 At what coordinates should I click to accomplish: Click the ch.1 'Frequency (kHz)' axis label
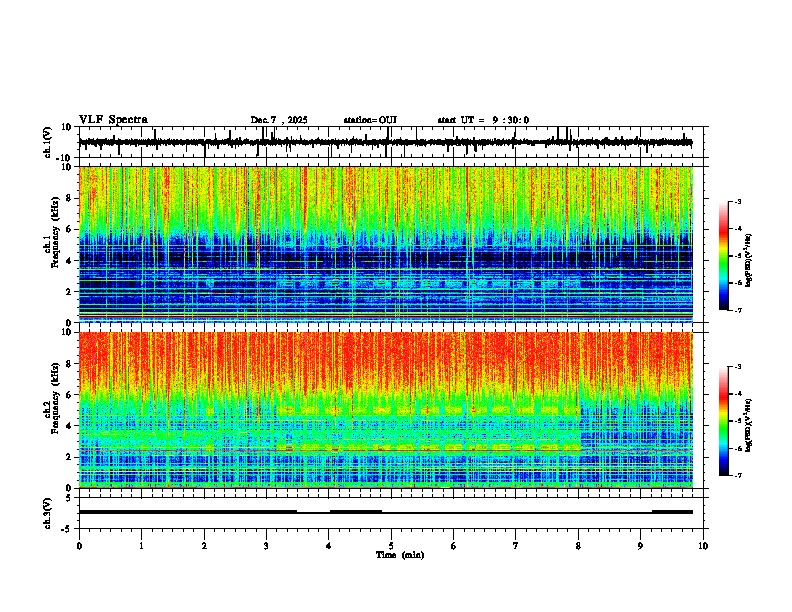tap(56, 232)
